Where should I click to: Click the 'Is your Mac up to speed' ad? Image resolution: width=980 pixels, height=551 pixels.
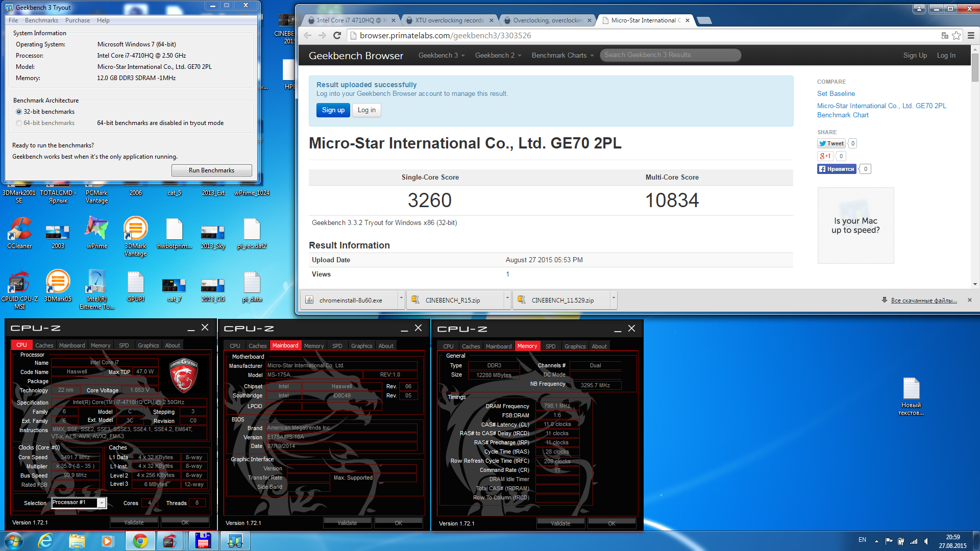pyautogui.click(x=855, y=226)
